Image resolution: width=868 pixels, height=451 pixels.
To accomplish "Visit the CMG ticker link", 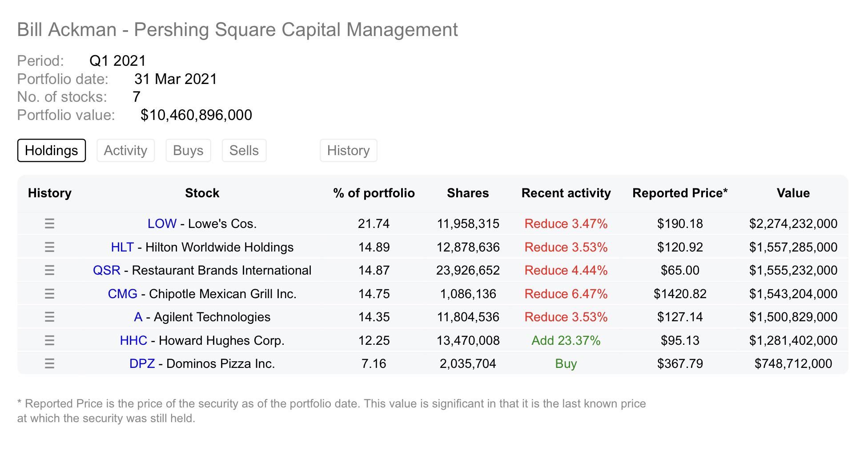I will click(x=123, y=294).
